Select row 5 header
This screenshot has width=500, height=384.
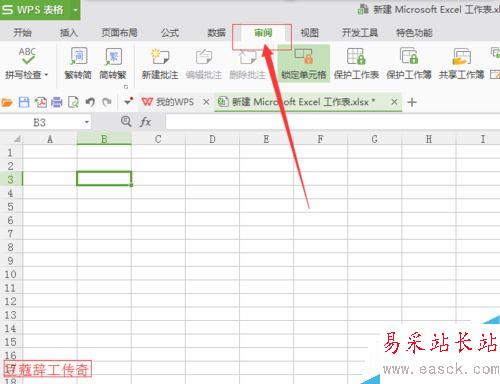11,207
